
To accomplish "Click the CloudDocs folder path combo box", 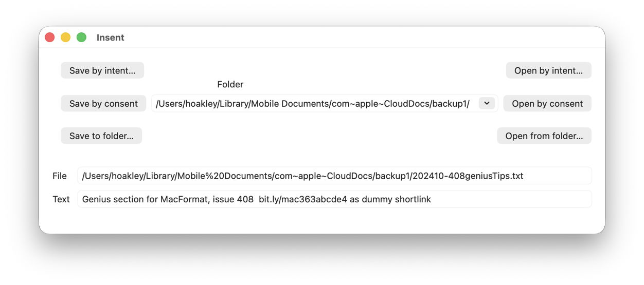I will 313,104.
